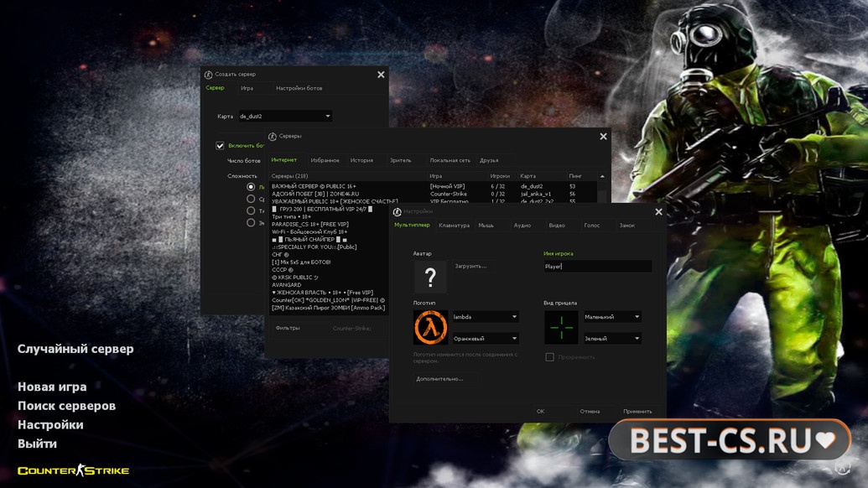Click the Случайный сервер menu item
The image size is (868, 488).
coord(75,349)
